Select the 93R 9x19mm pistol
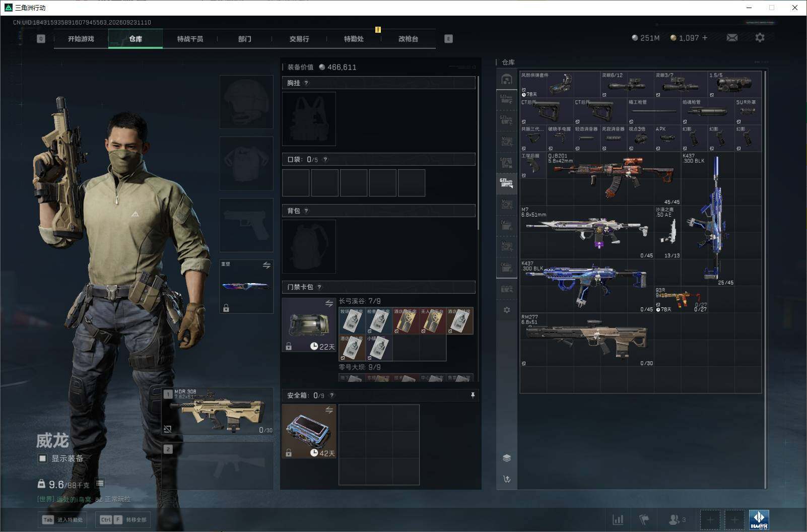This screenshot has height=532, width=807. tap(681, 300)
